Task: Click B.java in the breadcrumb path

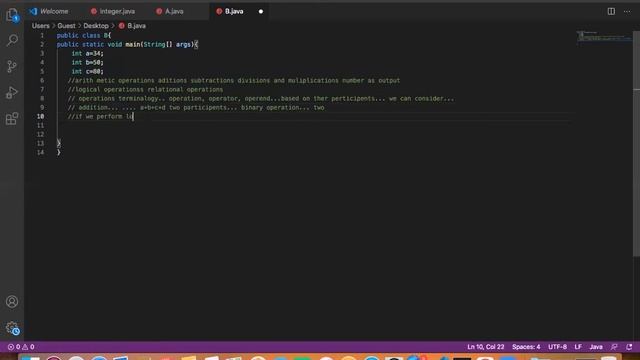Action: pos(136,26)
